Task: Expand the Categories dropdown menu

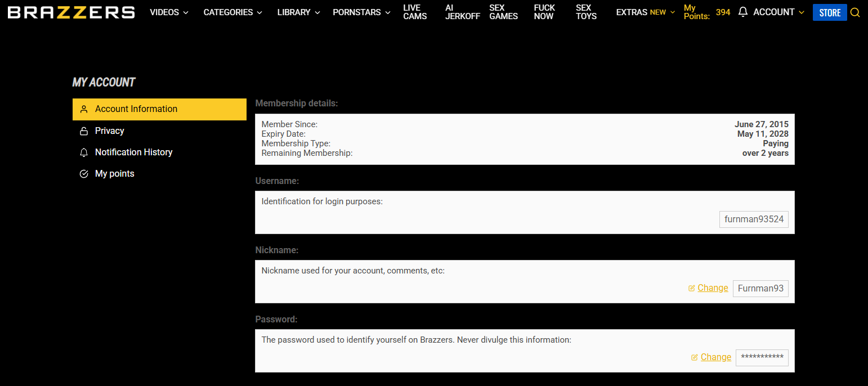Action: coord(232,12)
